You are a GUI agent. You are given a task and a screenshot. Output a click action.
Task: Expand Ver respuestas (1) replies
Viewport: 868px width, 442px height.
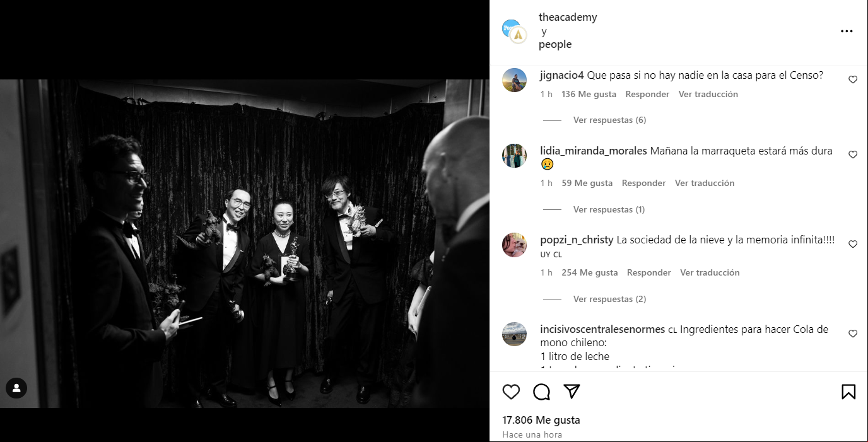tap(609, 209)
